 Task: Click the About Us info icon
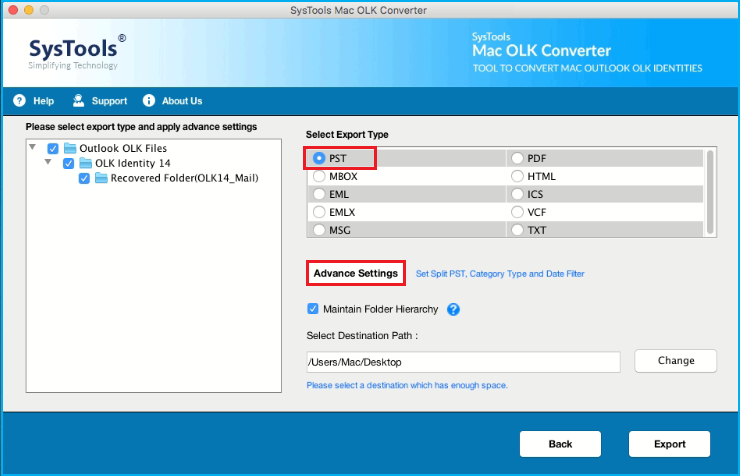coord(149,100)
